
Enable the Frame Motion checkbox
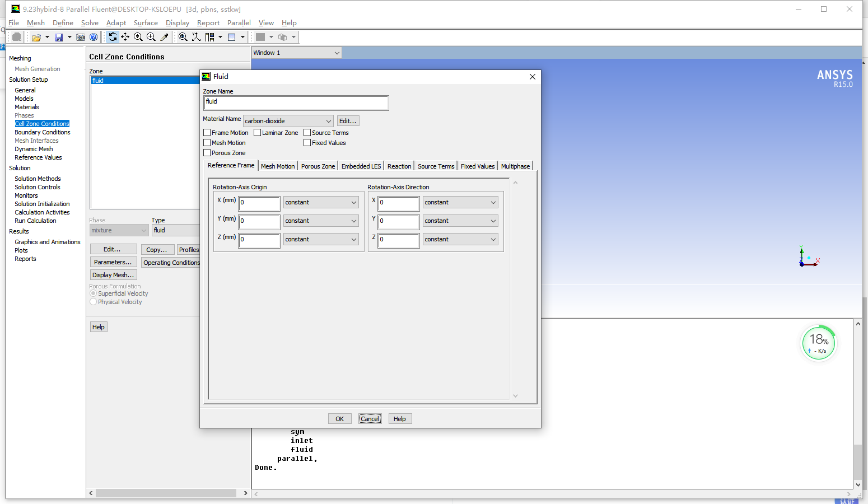click(207, 133)
